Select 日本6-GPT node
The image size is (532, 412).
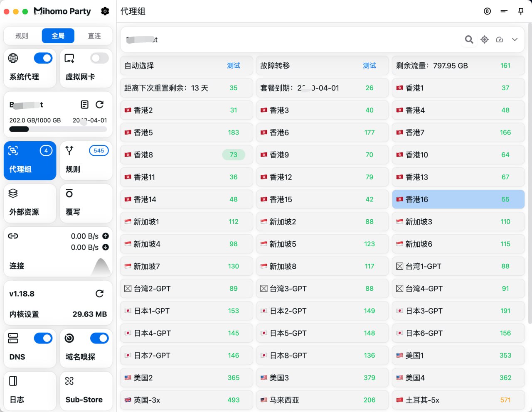click(458, 333)
